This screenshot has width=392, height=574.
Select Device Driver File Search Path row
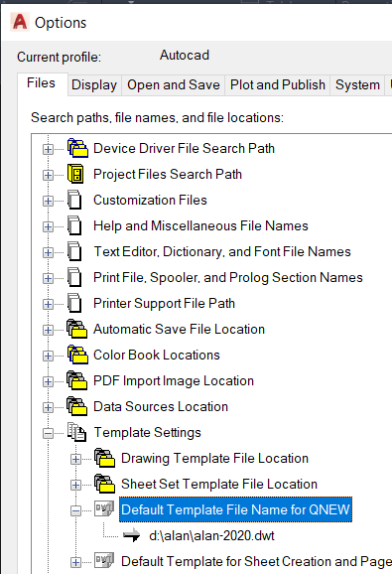pos(184,148)
